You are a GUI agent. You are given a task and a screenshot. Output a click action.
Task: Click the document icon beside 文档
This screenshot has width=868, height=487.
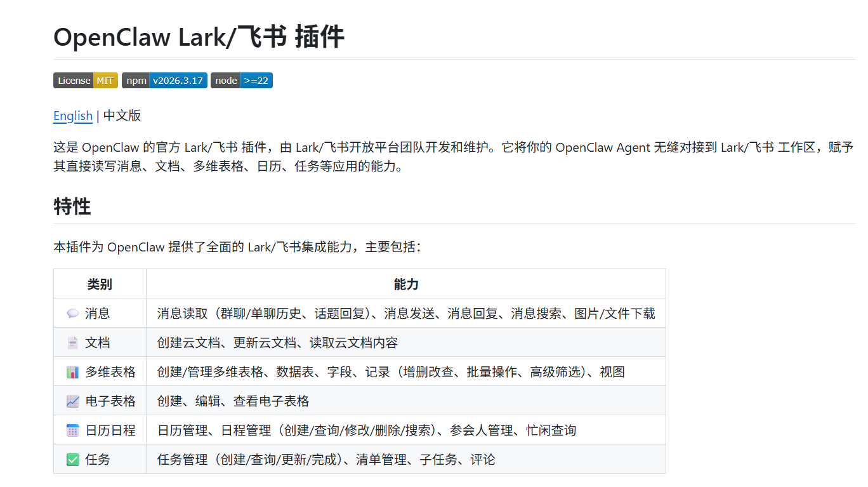(72, 343)
